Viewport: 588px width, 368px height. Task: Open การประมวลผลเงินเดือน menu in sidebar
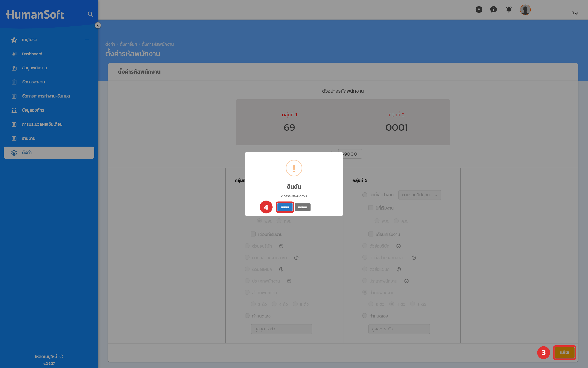(49, 124)
